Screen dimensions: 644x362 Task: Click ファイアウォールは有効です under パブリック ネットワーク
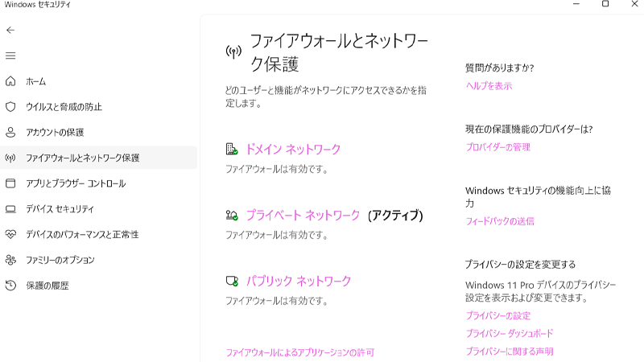click(x=276, y=301)
